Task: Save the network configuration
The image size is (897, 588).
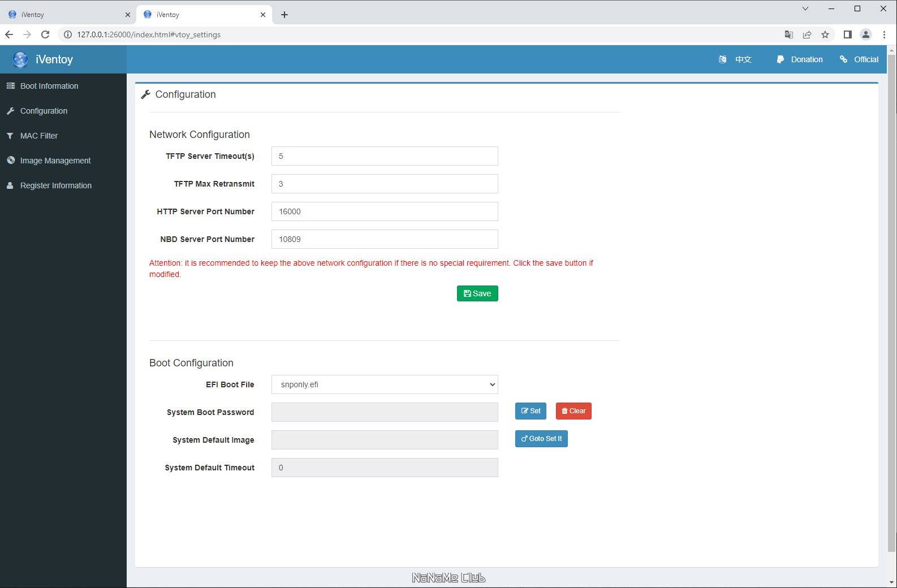Action: [477, 293]
